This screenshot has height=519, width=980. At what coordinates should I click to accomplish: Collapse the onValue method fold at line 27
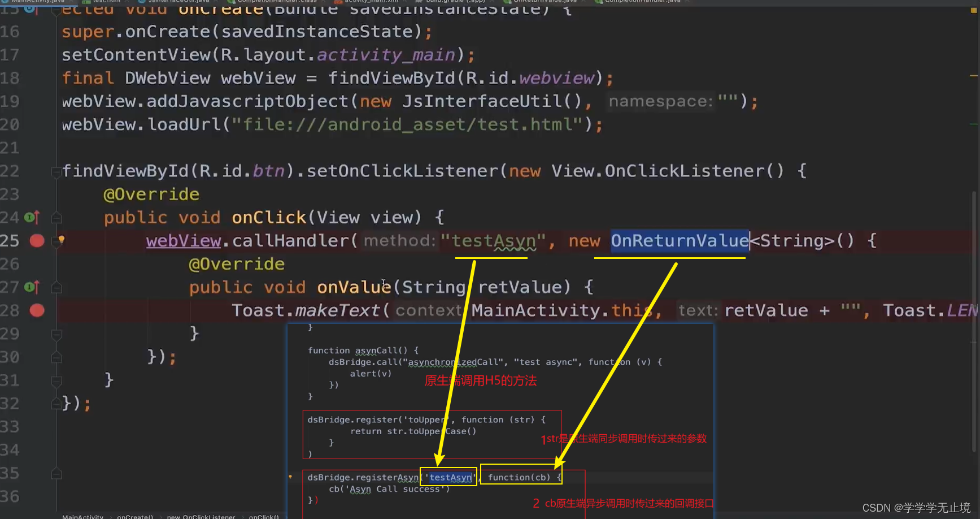56,288
